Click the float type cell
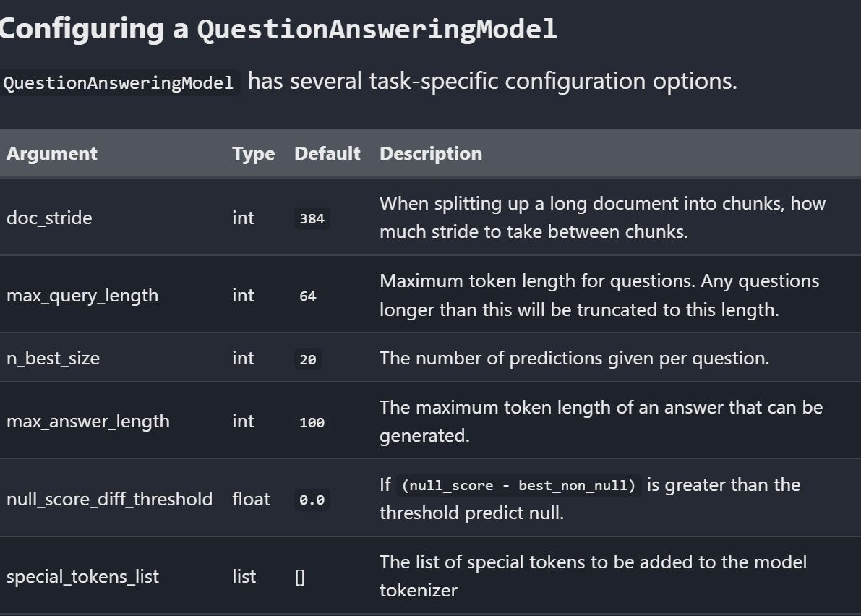 pos(251,499)
